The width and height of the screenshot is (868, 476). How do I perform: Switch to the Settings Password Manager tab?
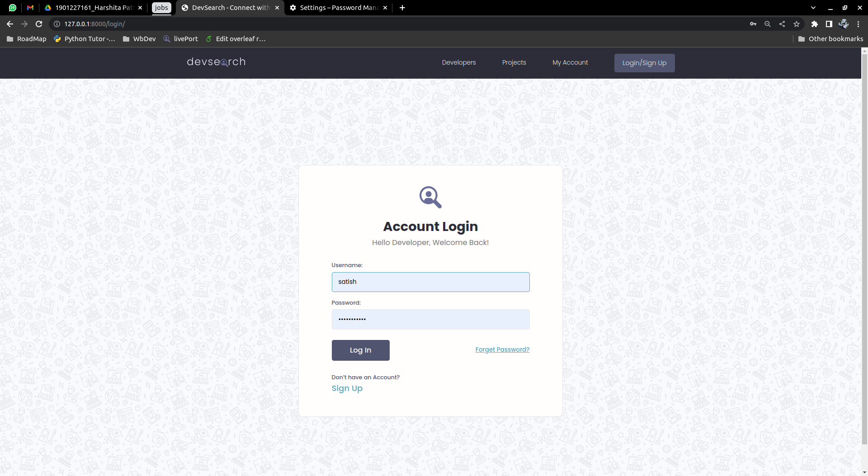point(337,8)
